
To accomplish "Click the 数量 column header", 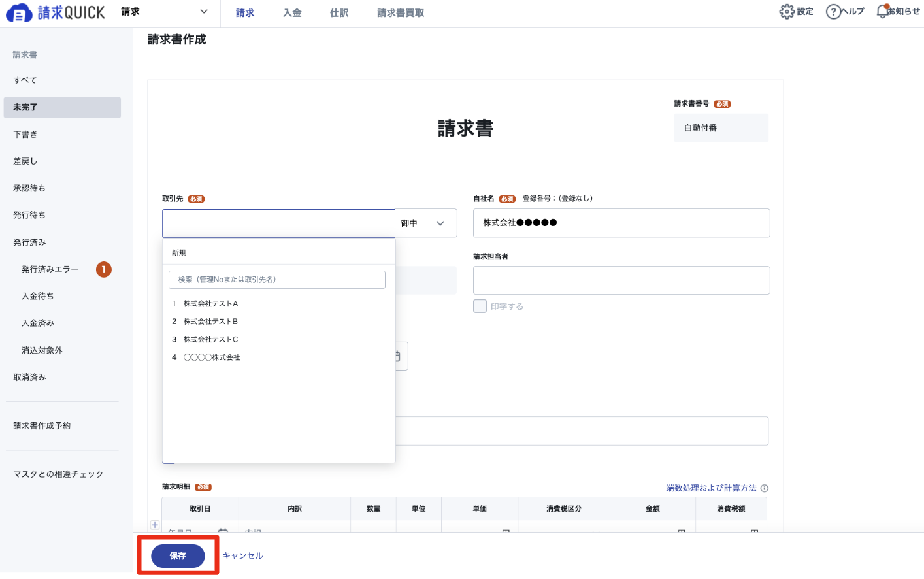I will [x=373, y=508].
